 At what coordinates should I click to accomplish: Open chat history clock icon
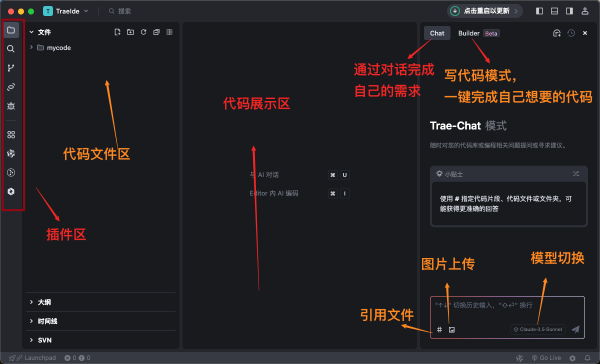[571, 33]
